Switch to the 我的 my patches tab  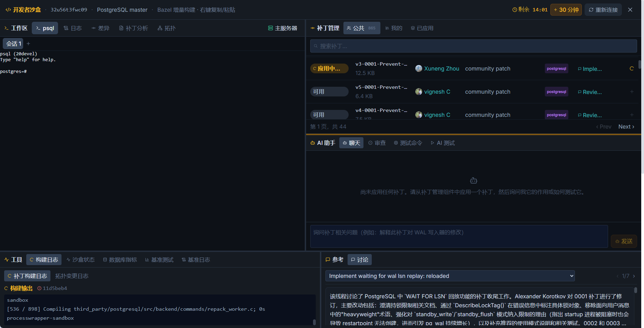[394, 28]
